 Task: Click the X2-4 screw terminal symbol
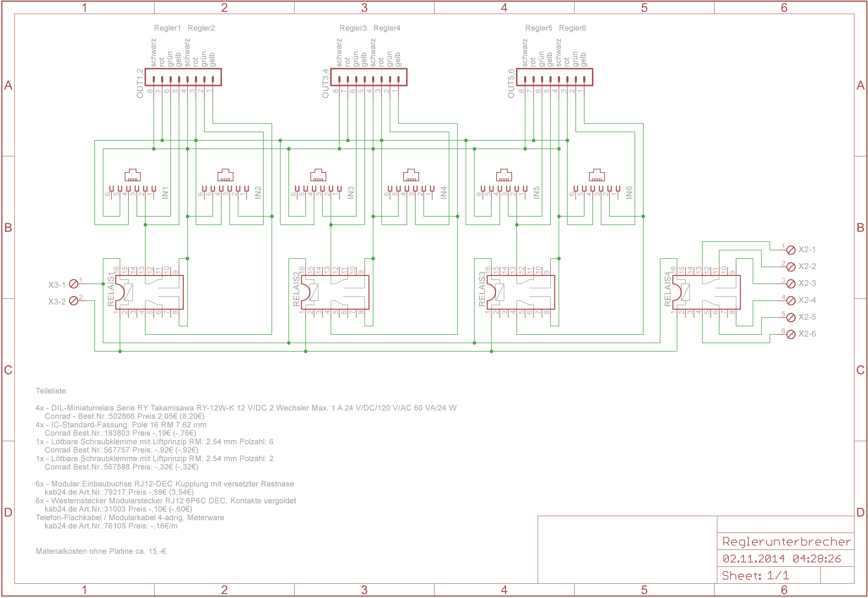pyautogui.click(x=791, y=301)
